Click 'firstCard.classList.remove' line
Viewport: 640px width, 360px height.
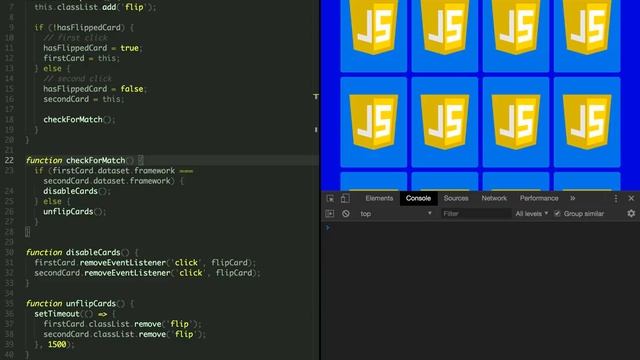[x=123, y=324]
